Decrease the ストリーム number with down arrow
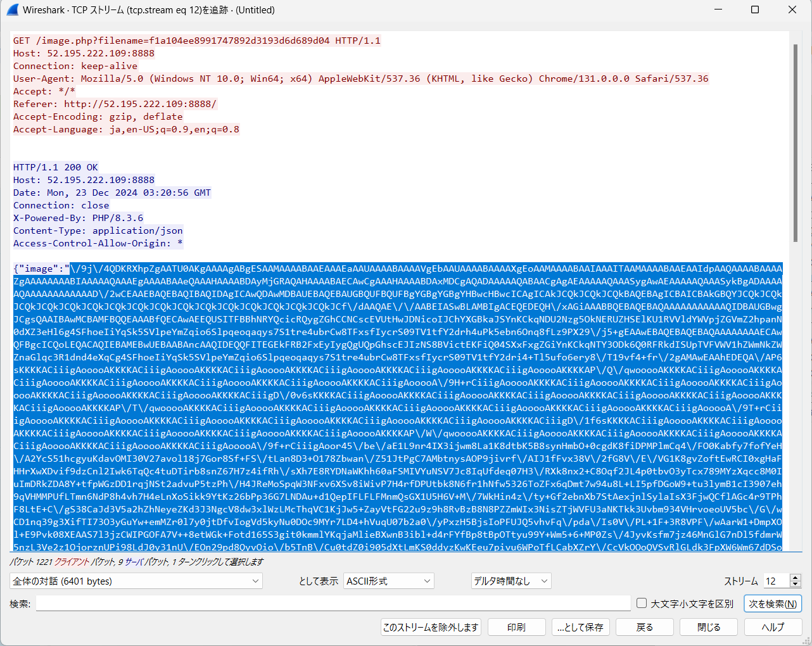The width and height of the screenshot is (812, 646). 796,585
